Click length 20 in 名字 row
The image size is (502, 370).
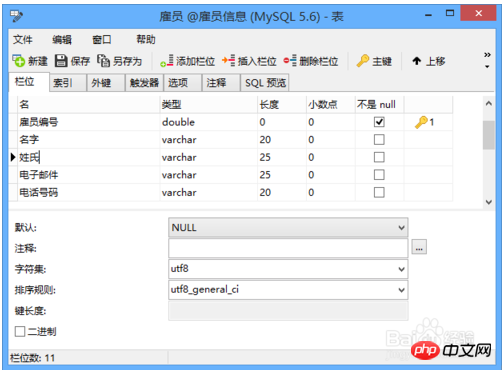point(282,140)
